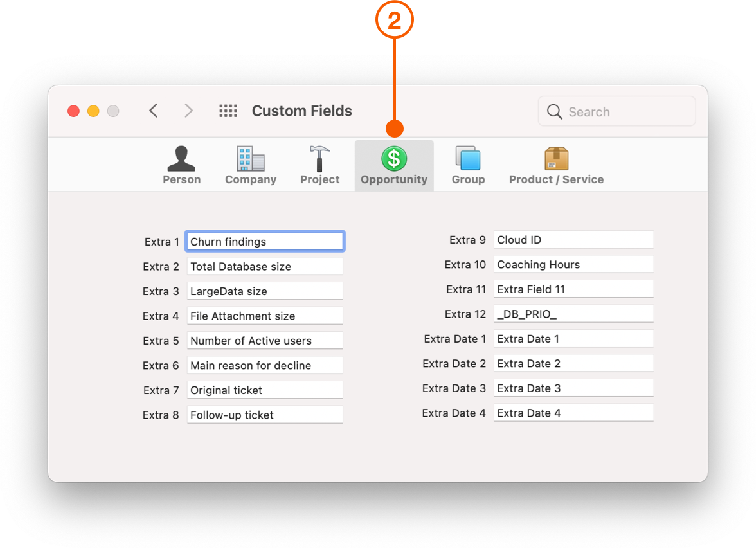Edit the Extra 2 field Total Database size
This screenshot has height=549, width=756.
click(265, 266)
